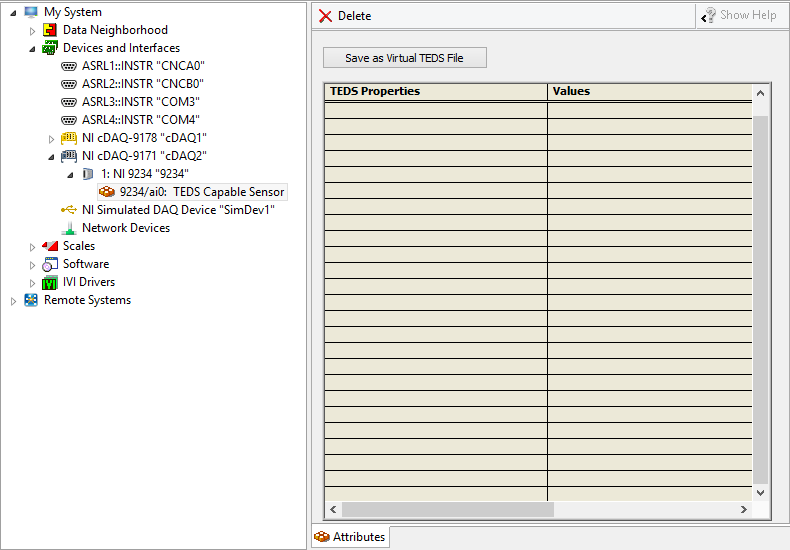Viewport: 790px width, 550px height.
Task: Click the NI cDAQ-9171 chassis icon
Action: (x=69, y=156)
